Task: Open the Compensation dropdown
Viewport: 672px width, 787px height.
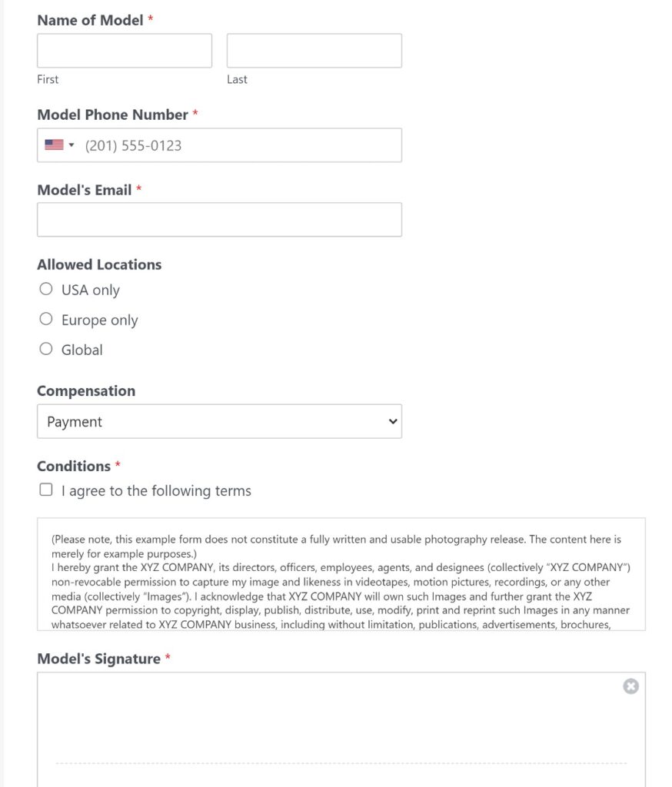Action: (219, 421)
